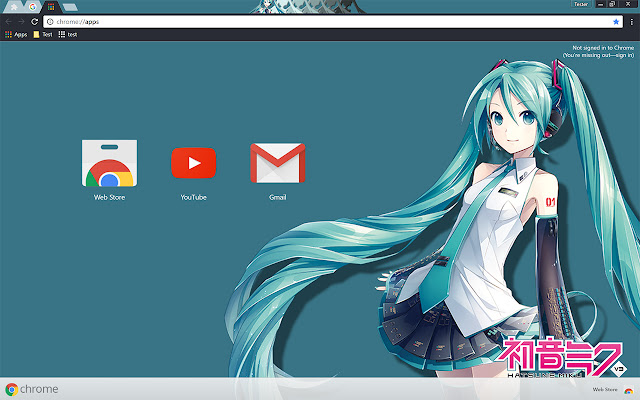This screenshot has height=400, width=640.
Task: Open the lowercase test bookmark
Action: (68, 35)
